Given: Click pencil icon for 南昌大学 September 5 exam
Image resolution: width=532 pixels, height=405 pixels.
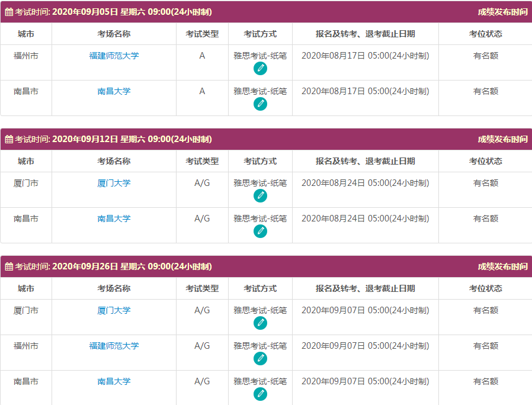Looking at the screenshot, I should pyautogui.click(x=260, y=104).
